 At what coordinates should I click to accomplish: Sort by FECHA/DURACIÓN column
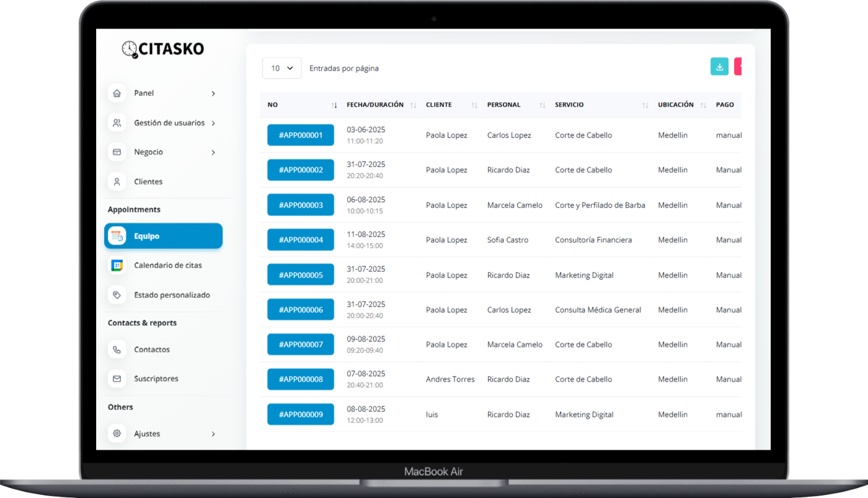point(375,105)
